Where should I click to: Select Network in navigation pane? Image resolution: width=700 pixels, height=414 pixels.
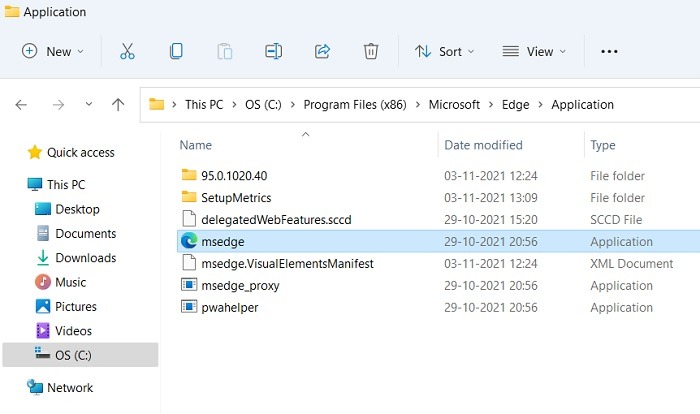70,388
